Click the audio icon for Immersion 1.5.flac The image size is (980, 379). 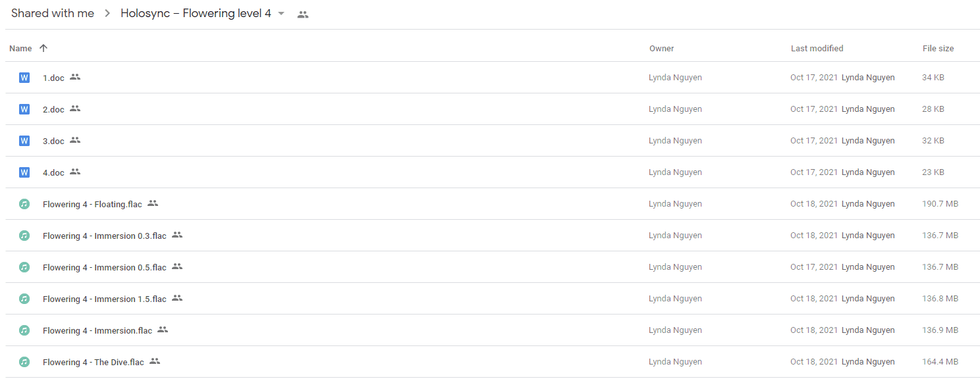tap(24, 299)
